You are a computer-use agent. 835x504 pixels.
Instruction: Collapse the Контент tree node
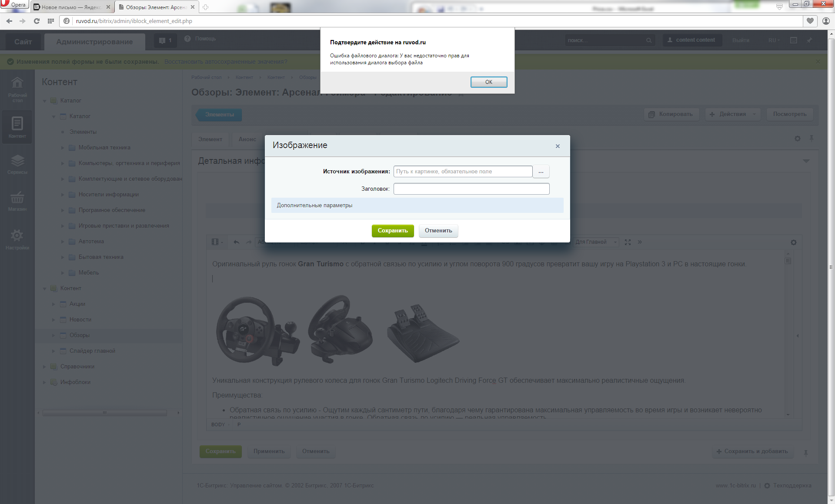click(x=44, y=288)
